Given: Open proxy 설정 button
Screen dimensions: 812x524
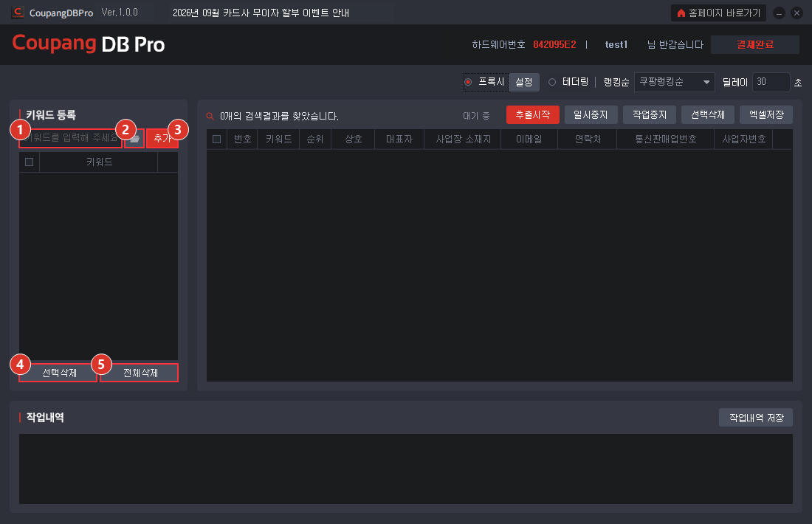Looking at the screenshot, I should (524, 82).
